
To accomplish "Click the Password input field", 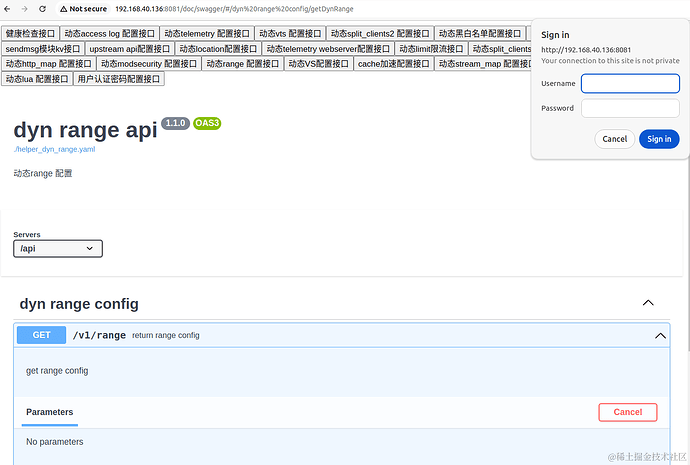I will (x=630, y=108).
